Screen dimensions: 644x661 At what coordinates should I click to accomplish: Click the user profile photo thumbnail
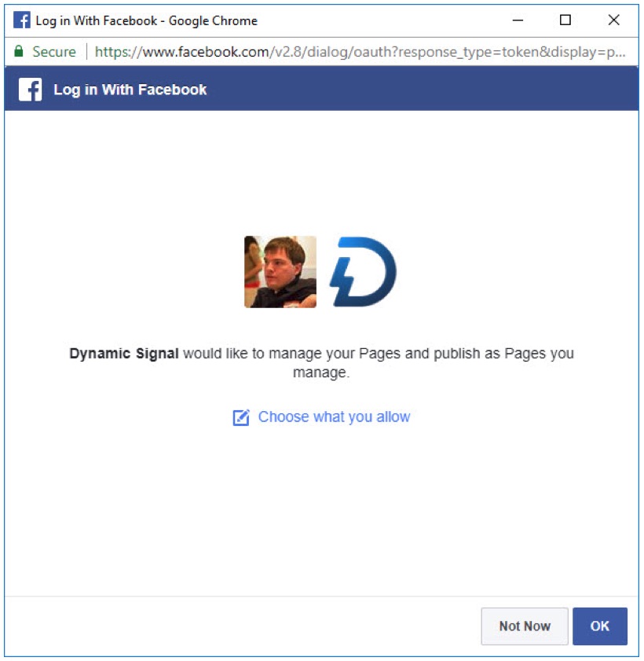point(280,271)
